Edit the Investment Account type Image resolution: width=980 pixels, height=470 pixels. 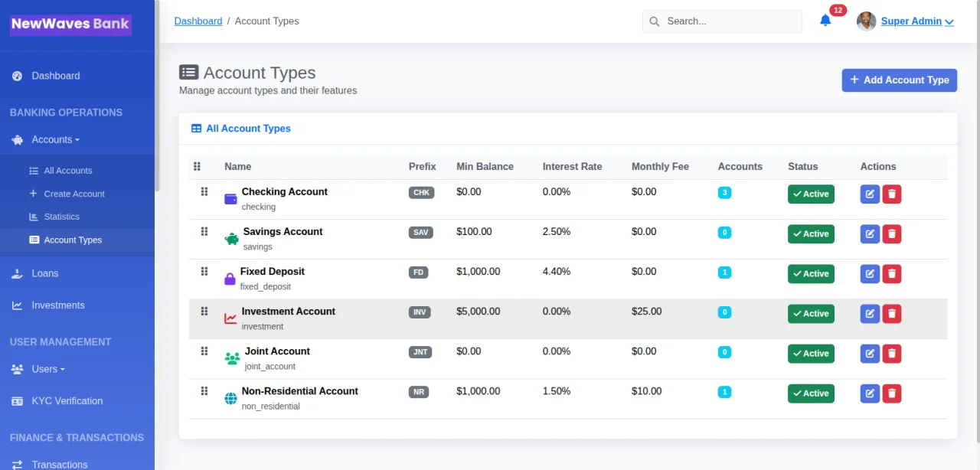[x=870, y=313]
